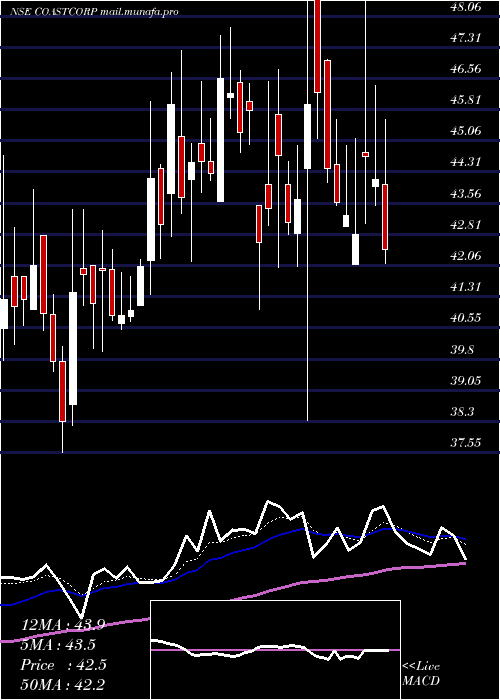Click the 45.81 price axis label

click(466, 100)
